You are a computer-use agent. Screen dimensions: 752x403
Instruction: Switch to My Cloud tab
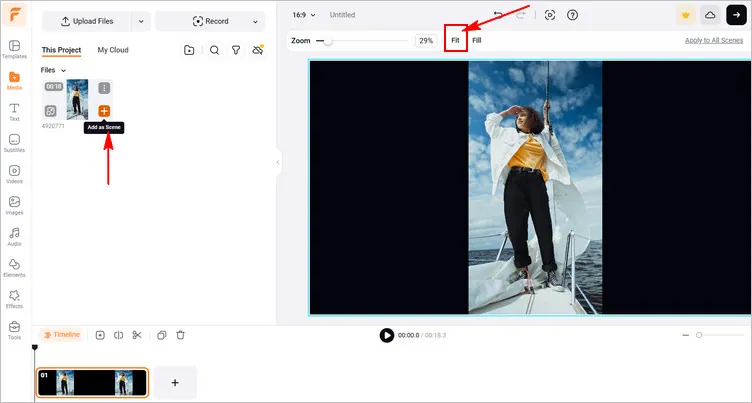113,50
